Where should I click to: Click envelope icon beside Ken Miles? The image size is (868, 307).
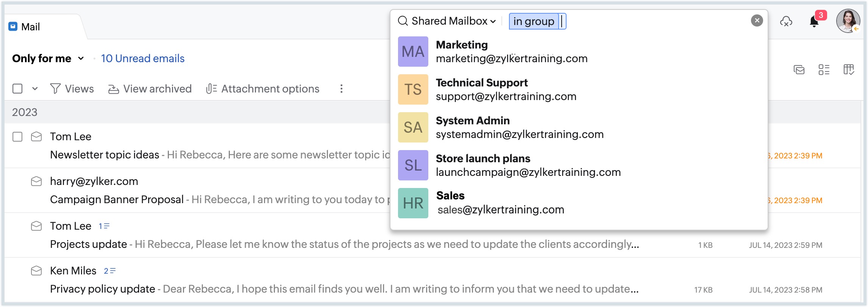[36, 271]
